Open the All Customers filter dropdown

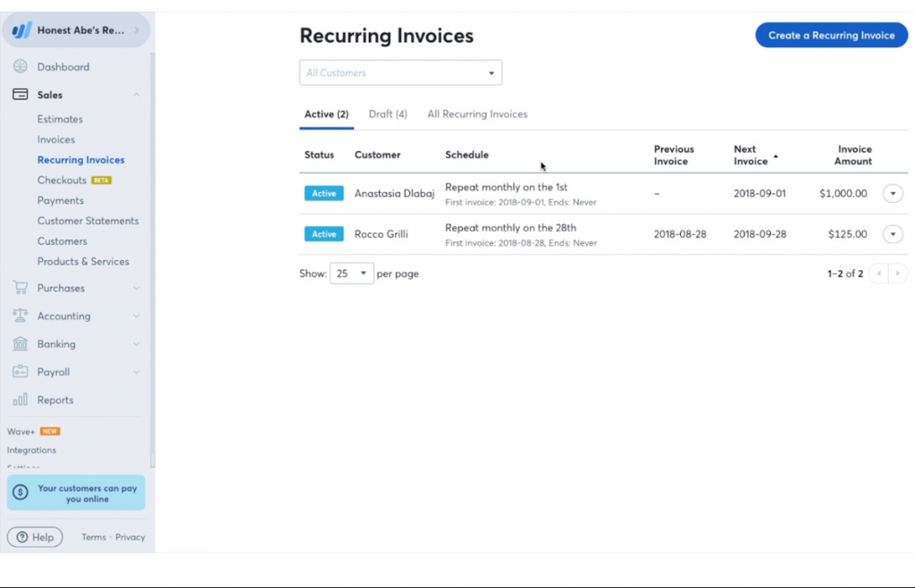pos(400,72)
